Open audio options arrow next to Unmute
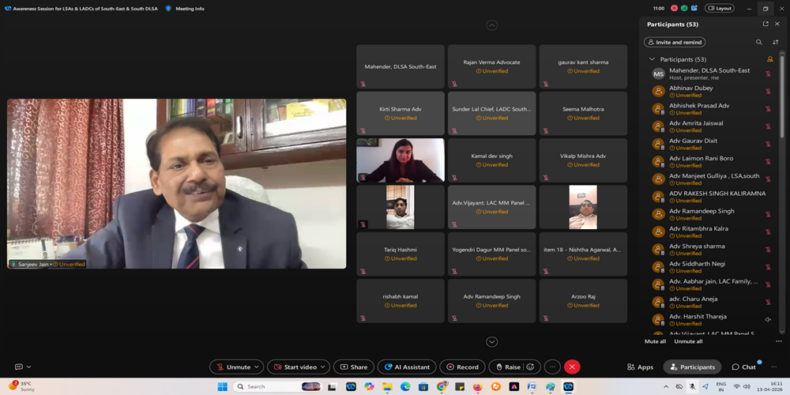Viewport: 790px width, 395px height. click(257, 367)
